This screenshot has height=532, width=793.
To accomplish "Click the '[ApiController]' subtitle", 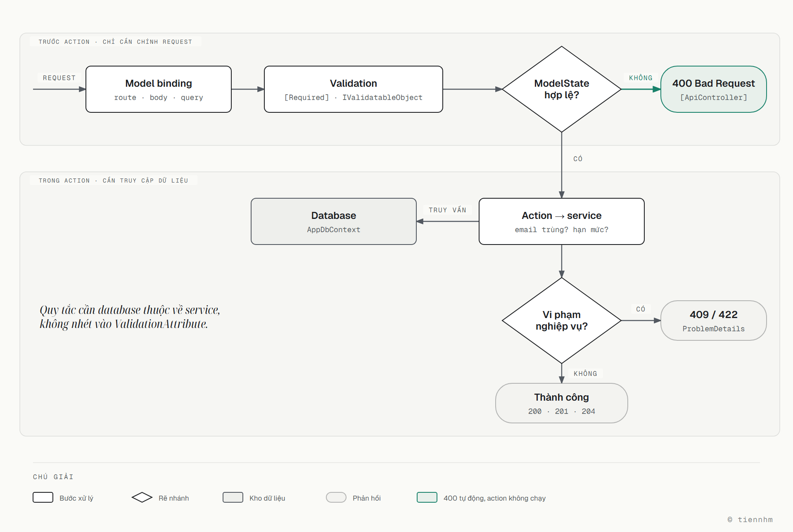I will [x=714, y=97].
